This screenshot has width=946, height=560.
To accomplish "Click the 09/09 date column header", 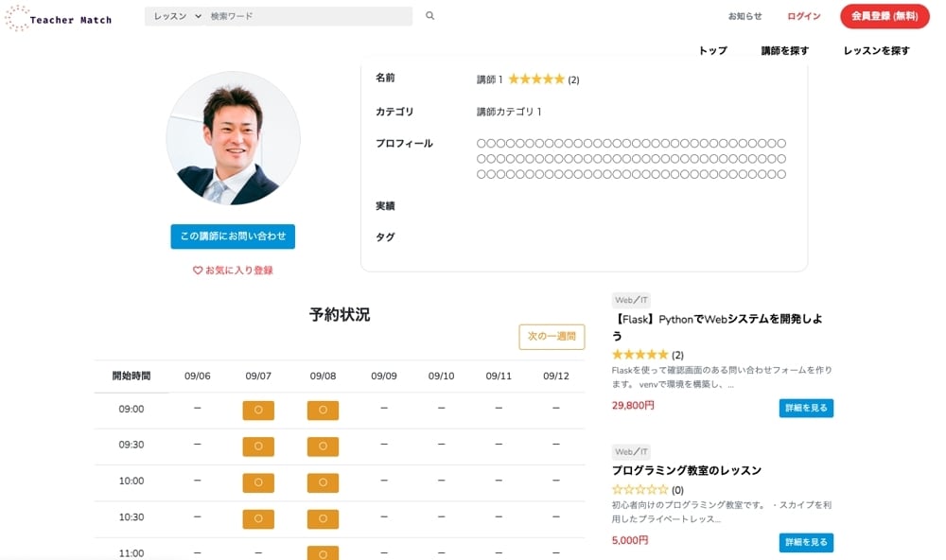I will tap(384, 376).
